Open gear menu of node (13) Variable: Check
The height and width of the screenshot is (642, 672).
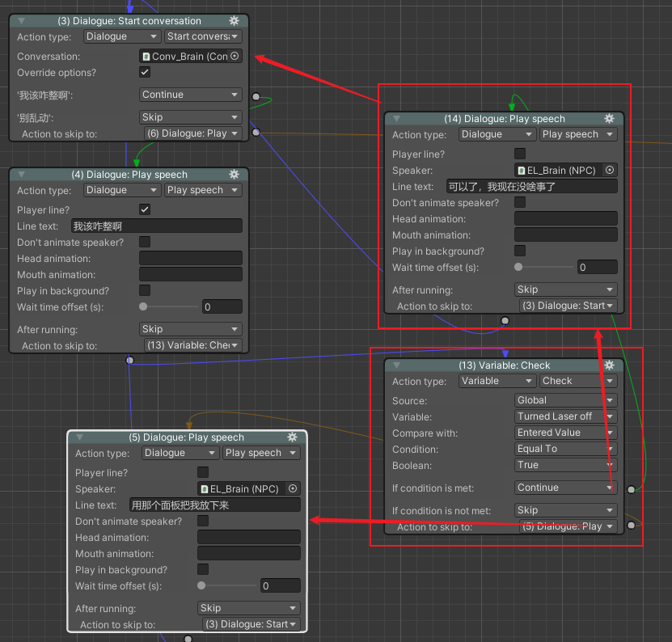tap(610, 365)
